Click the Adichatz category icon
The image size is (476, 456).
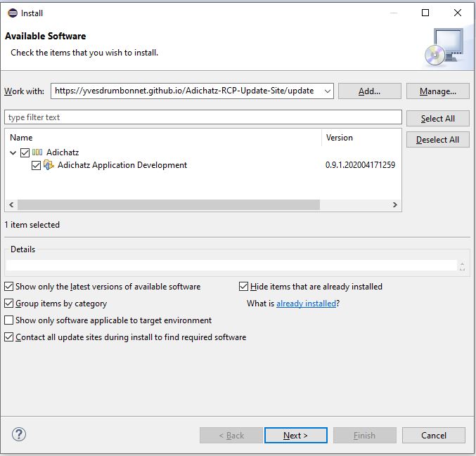coord(37,152)
